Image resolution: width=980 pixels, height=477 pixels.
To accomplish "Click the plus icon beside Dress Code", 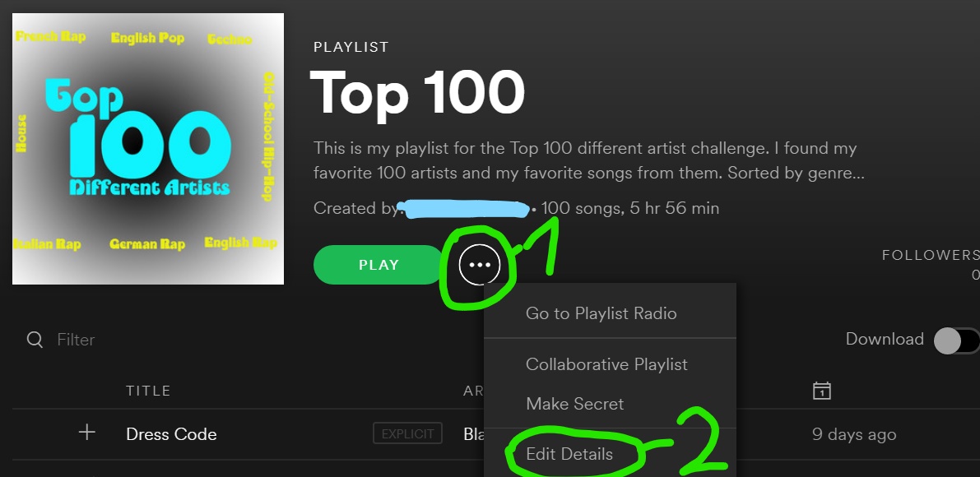I will point(87,433).
